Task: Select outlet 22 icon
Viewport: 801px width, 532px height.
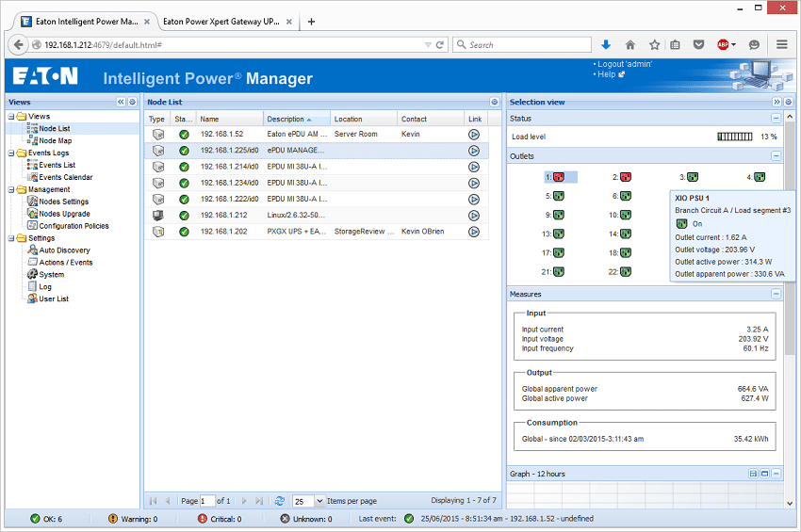Action: (x=626, y=271)
